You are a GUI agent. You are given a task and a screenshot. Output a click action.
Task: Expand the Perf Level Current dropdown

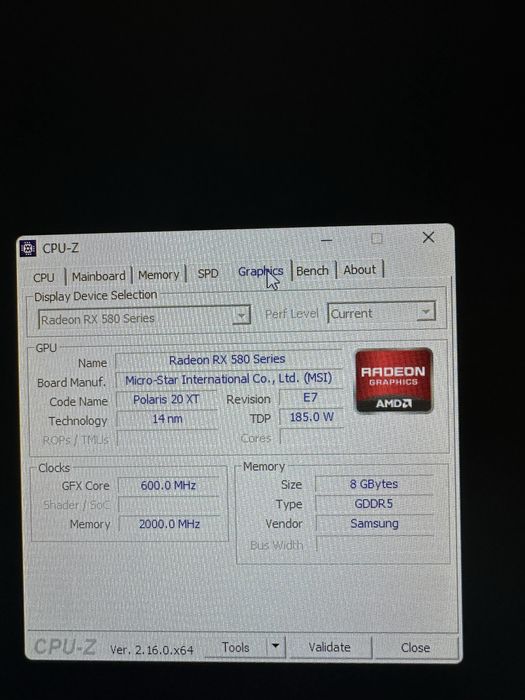[x=381, y=313]
